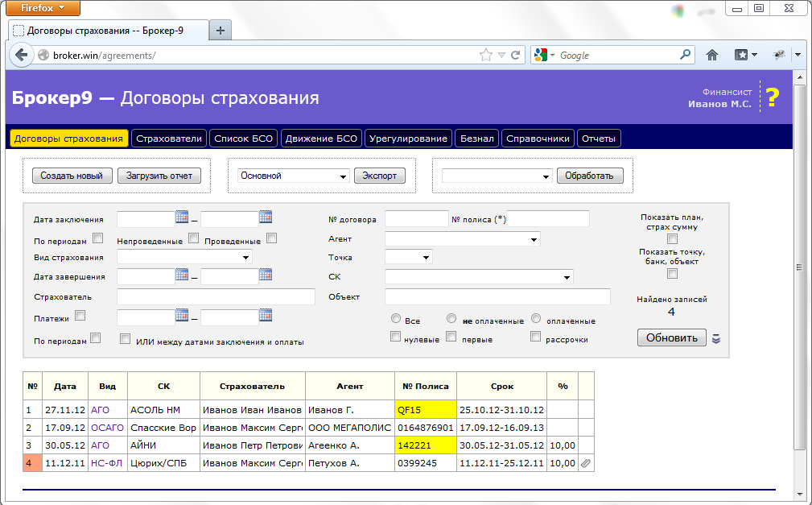Viewport: 812px width, 505px height.
Task: Open the Firefox application menu
Action: (x=43, y=8)
